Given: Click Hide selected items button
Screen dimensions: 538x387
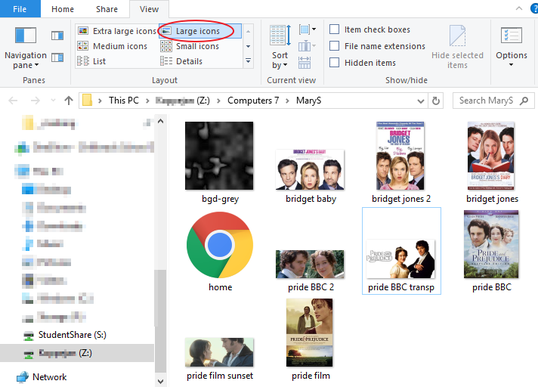Looking at the screenshot, I should [457, 47].
